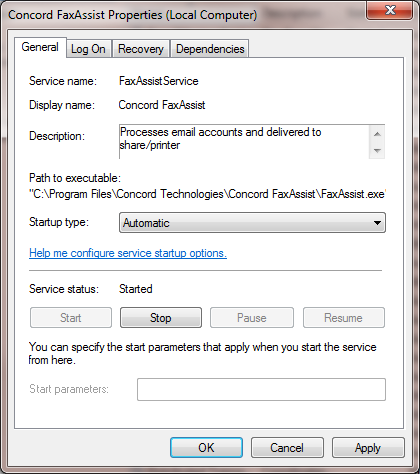Stop the FaxAssist service
This screenshot has width=420, height=474.
[x=161, y=318]
